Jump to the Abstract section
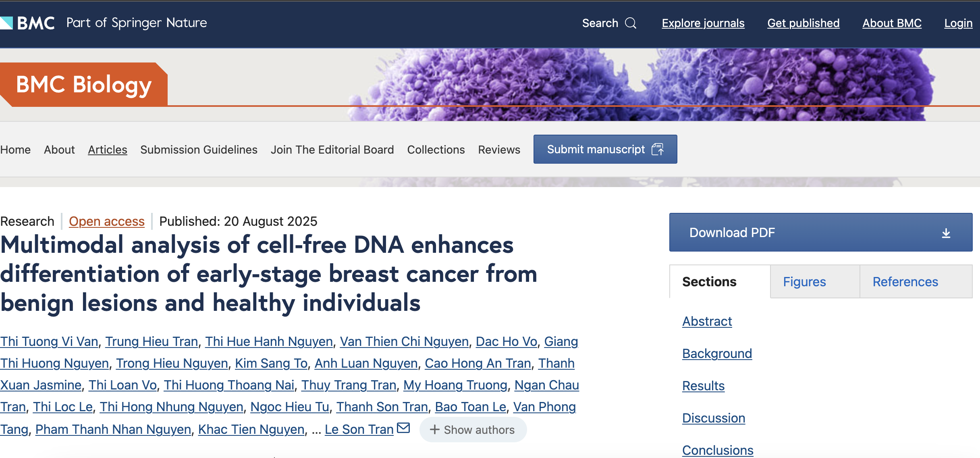 tap(707, 321)
